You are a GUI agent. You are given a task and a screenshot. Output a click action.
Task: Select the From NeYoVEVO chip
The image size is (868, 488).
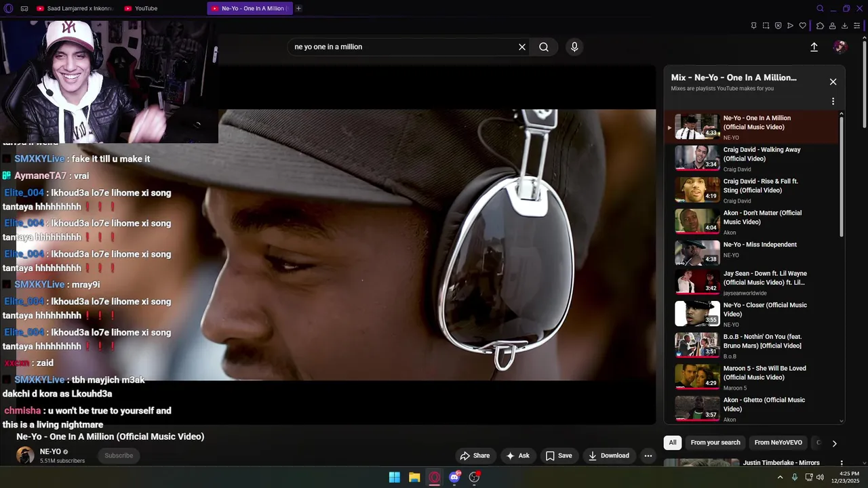[778, 443]
